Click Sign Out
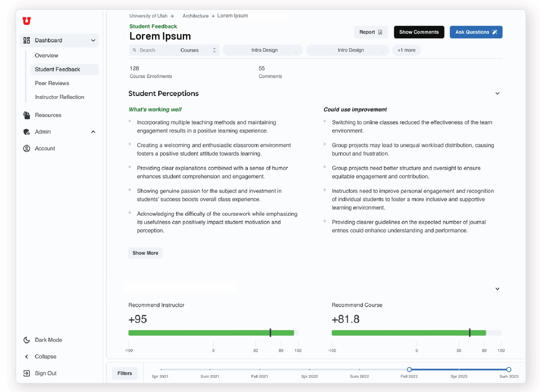Image resolution: width=540 pixels, height=392 pixels. click(46, 373)
